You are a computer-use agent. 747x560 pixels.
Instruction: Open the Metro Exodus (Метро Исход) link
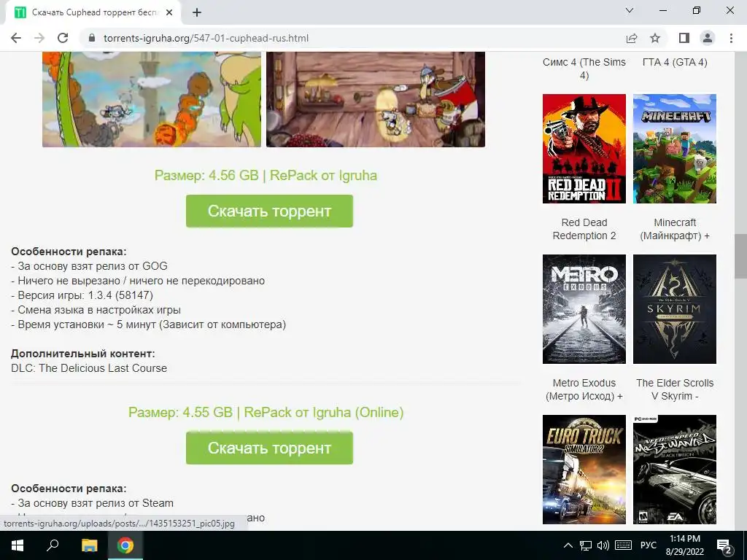(584, 389)
